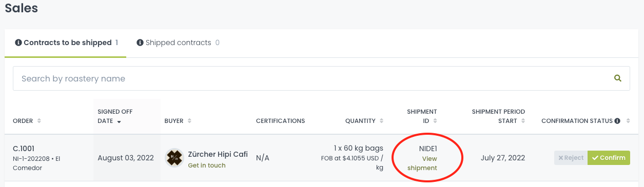Click Zürcher Hipi Cafi buyer logo
644x187 pixels.
pos(174,158)
